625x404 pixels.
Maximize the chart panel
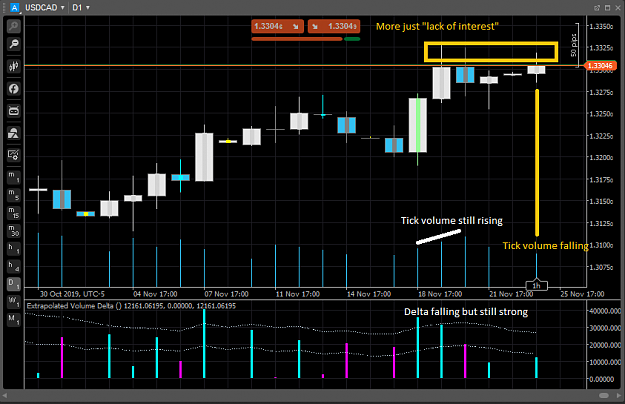click(607, 8)
